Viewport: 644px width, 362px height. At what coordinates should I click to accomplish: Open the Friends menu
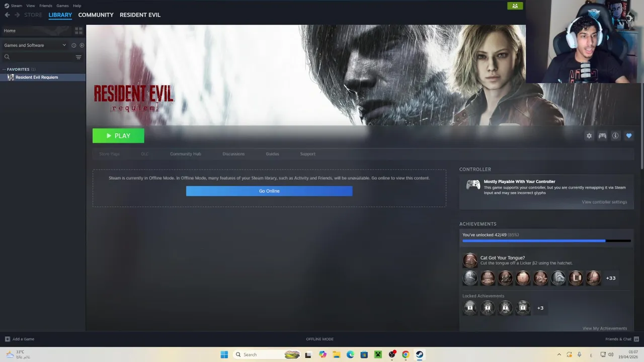46,6
